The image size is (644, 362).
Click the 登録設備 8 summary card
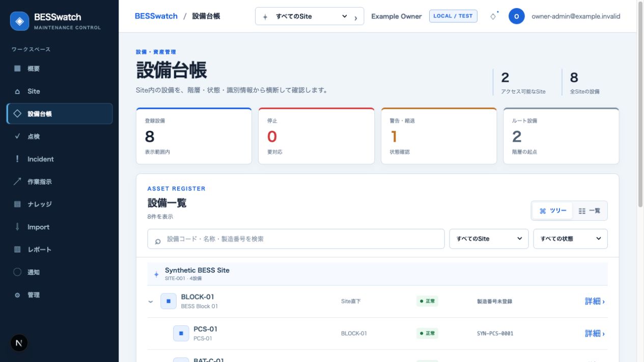tap(194, 136)
